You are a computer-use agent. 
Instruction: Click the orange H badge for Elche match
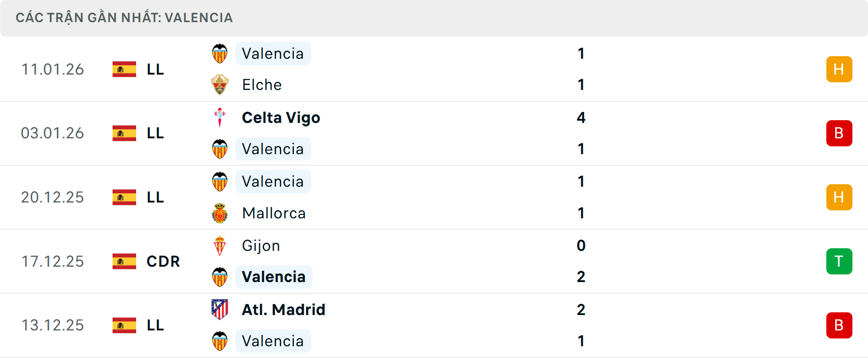tap(839, 69)
